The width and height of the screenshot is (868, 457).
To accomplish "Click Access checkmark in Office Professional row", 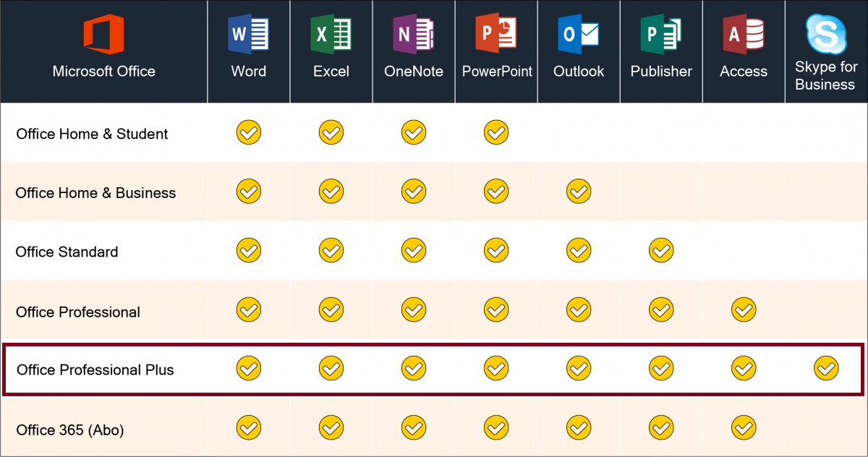I will [x=744, y=310].
